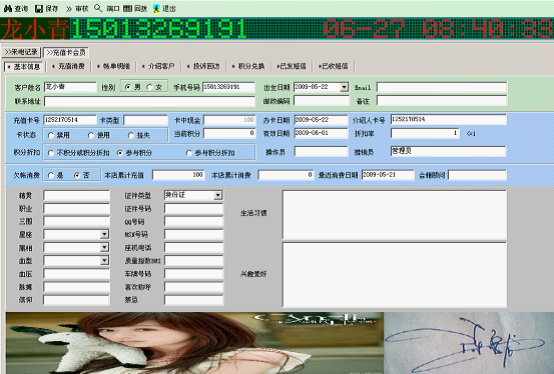Expand the 证件类型 dropdown

218,195
